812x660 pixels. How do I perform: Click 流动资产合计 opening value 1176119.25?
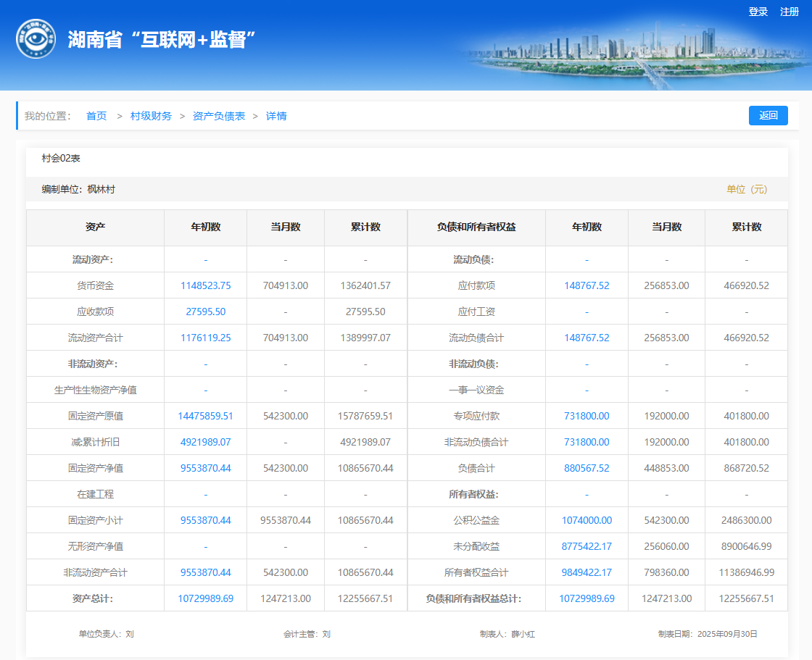[x=205, y=338]
